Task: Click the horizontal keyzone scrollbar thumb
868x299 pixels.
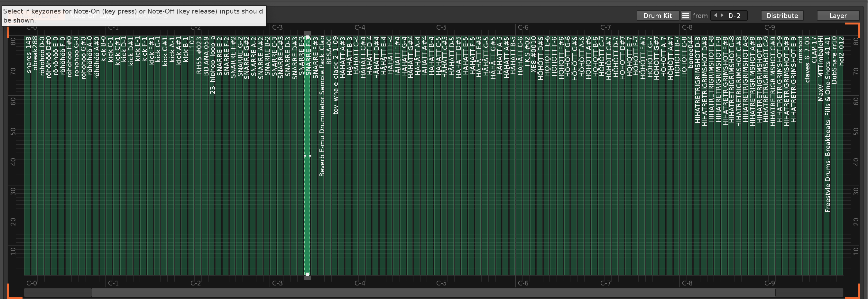Action: pos(433,292)
